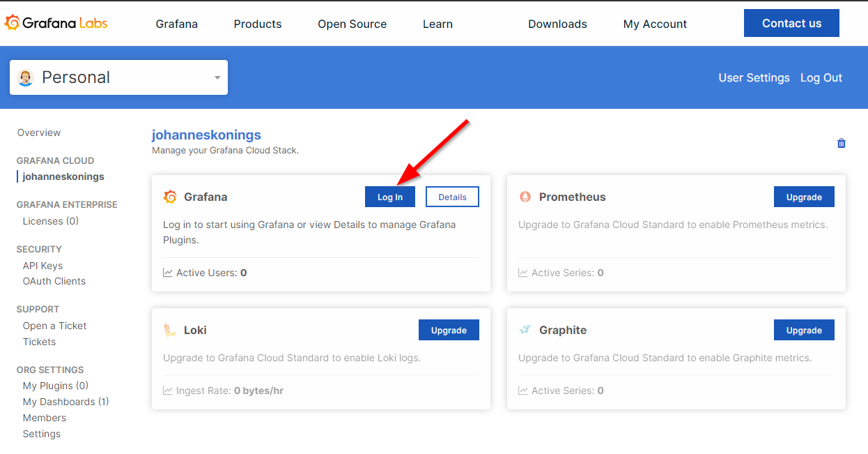Open User Settings link

(754, 77)
